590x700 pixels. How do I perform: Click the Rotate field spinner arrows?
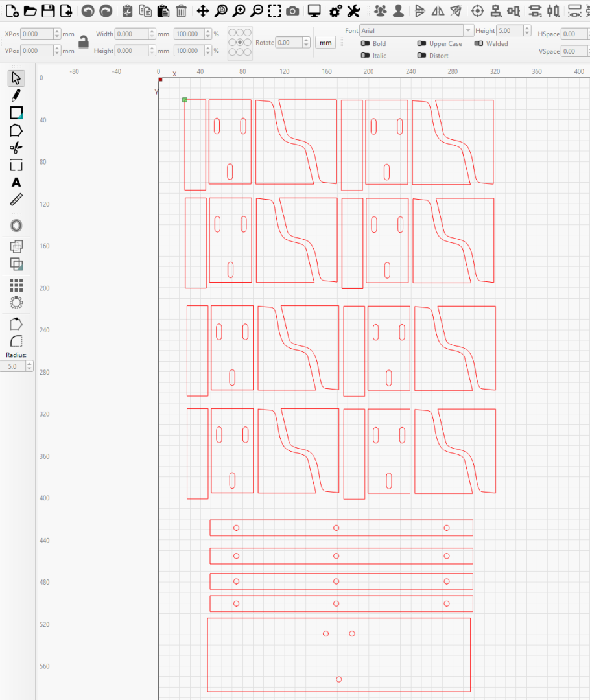[x=305, y=42]
